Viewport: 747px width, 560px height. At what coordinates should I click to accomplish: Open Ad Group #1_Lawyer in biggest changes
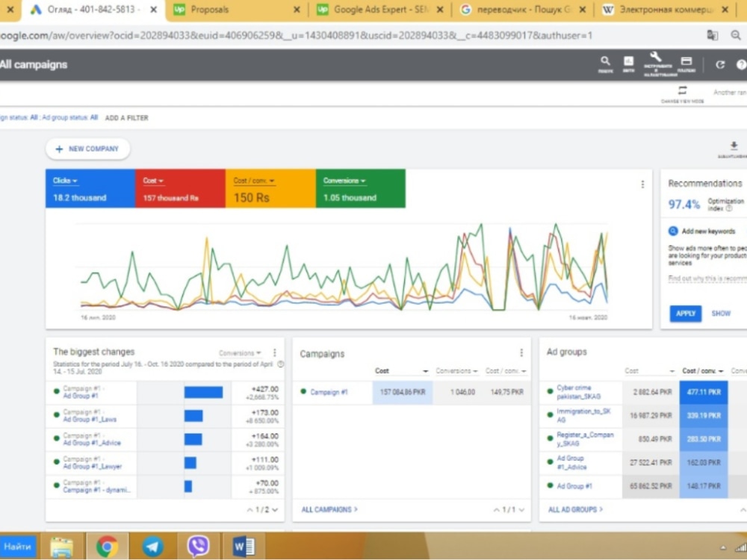click(93, 467)
